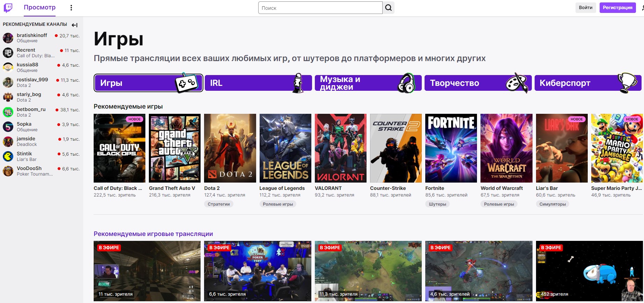This screenshot has width=644, height=303.
Task: Open Dota stream with 11,3 тыс. зрителя
Action: tap(368, 271)
